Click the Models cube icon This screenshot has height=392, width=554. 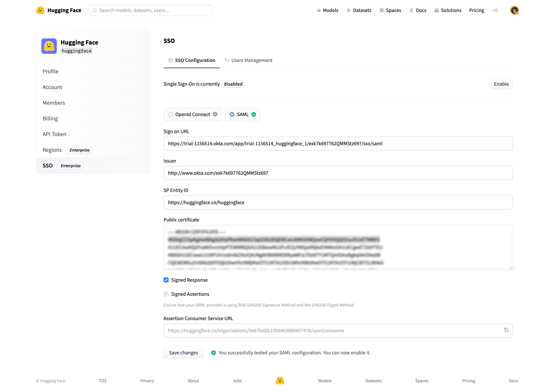[319, 10]
